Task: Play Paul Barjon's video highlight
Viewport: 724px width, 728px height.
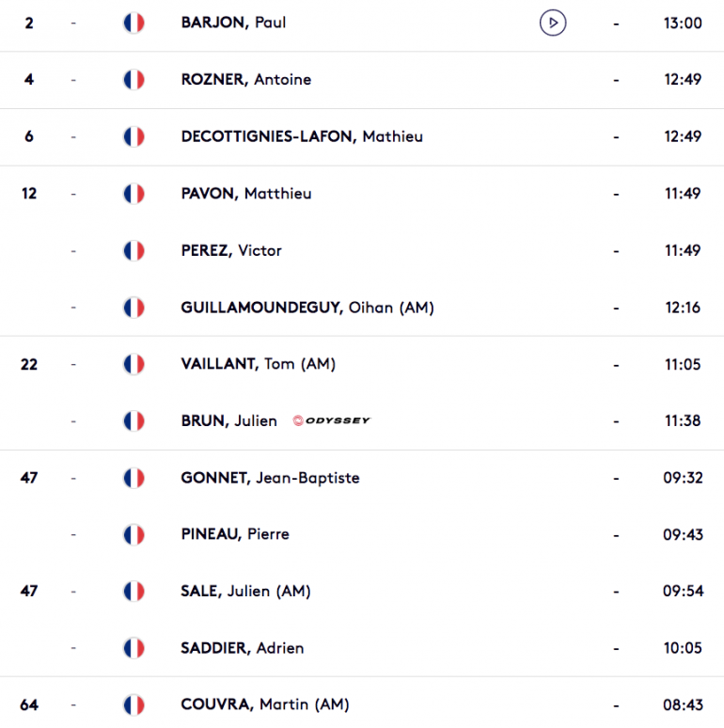Action: click(553, 23)
